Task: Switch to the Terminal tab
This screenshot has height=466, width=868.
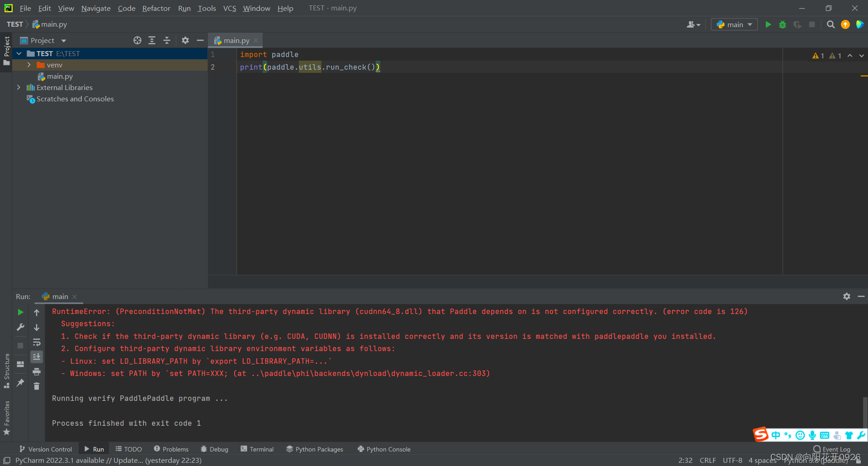Action: 261,449
